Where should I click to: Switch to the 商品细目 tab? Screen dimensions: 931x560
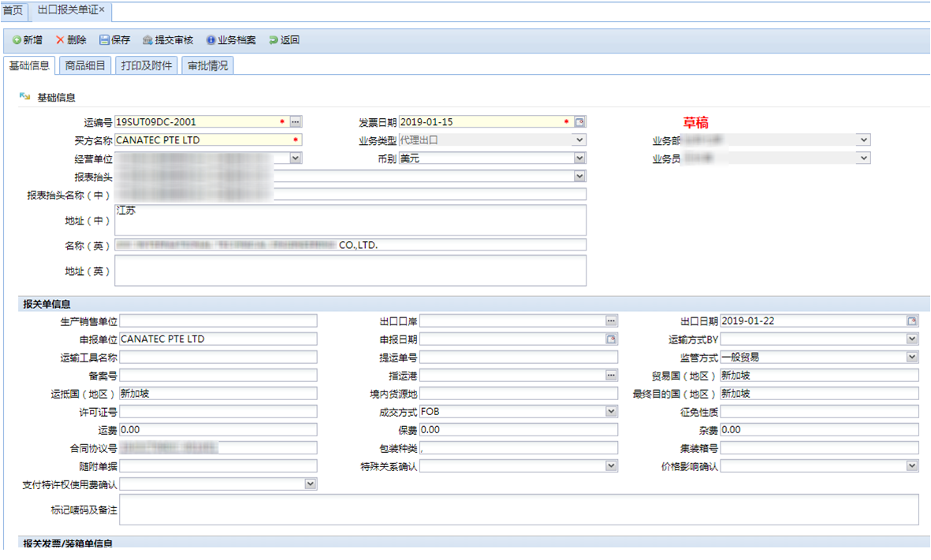85,66
